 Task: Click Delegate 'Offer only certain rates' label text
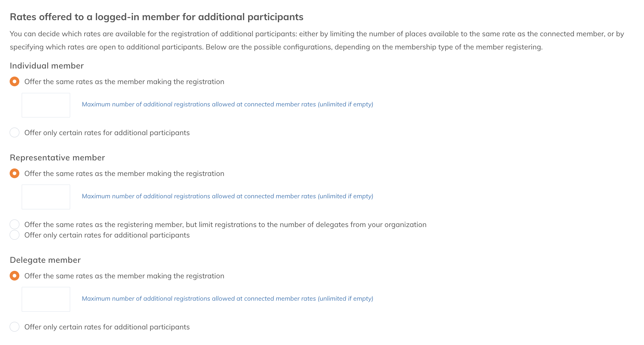tap(107, 327)
